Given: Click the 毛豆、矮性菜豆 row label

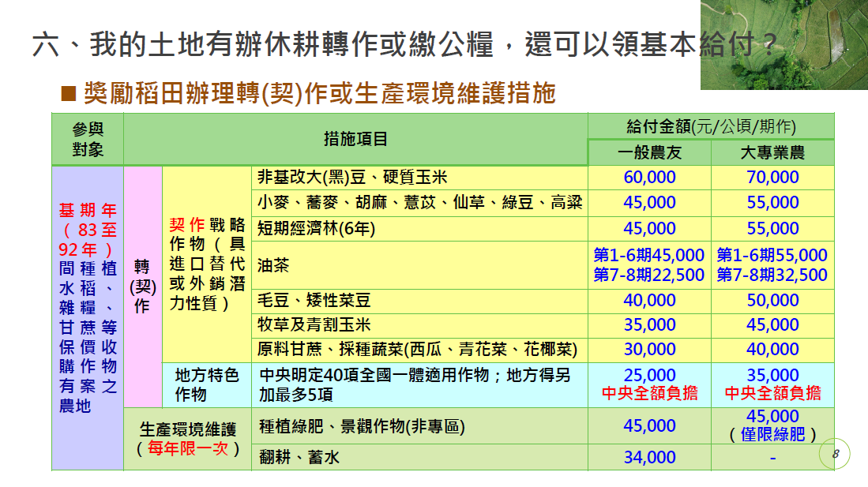Looking at the screenshot, I should 314,301.
